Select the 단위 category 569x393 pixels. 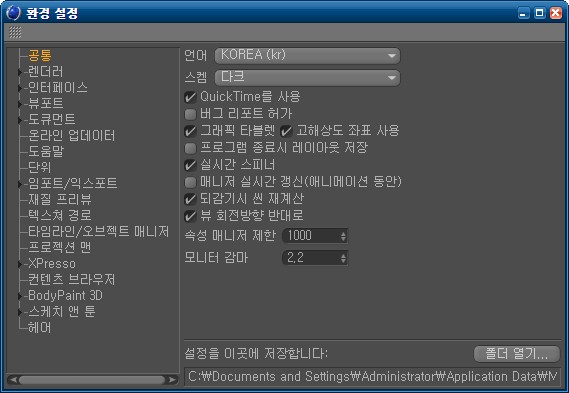tap(40, 167)
